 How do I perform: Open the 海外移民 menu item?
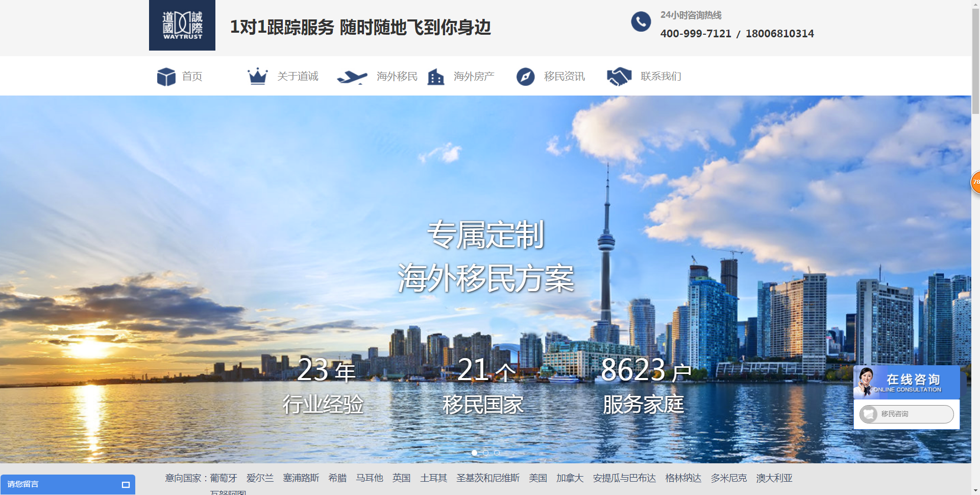pyautogui.click(x=397, y=77)
